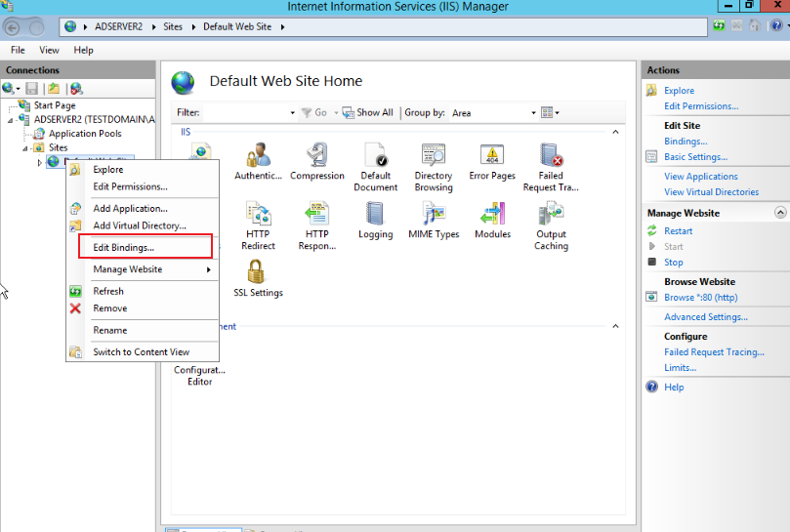Open the view mode dropdown button
The width and height of the screenshot is (790, 532).
[x=550, y=113]
